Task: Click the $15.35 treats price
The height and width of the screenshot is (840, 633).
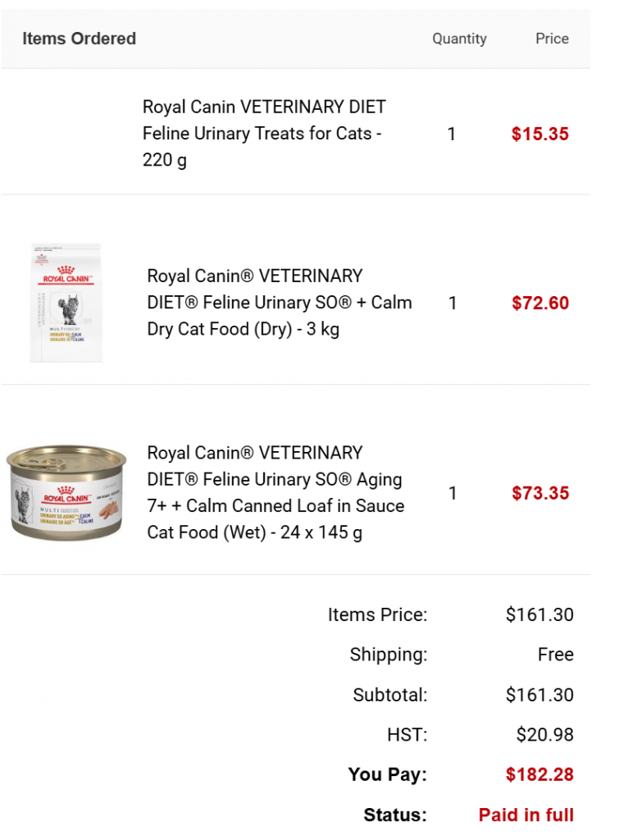Action: (x=540, y=135)
